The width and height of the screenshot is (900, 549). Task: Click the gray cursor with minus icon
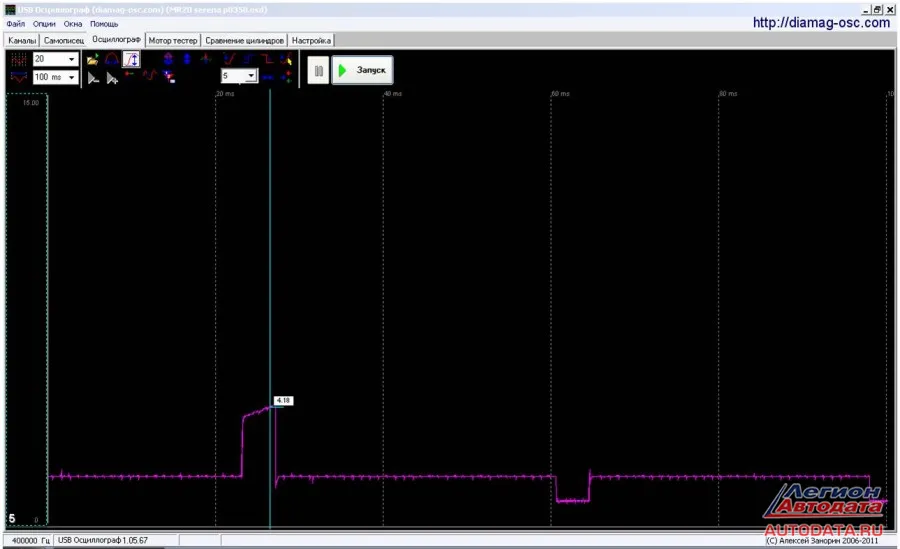click(x=94, y=78)
